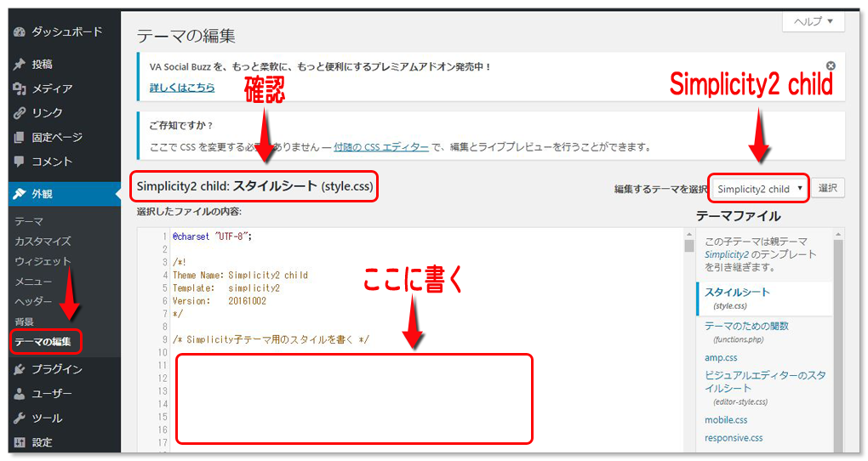Click inside the code editor at line 11
The height and width of the screenshot is (461, 868).
click(354, 365)
